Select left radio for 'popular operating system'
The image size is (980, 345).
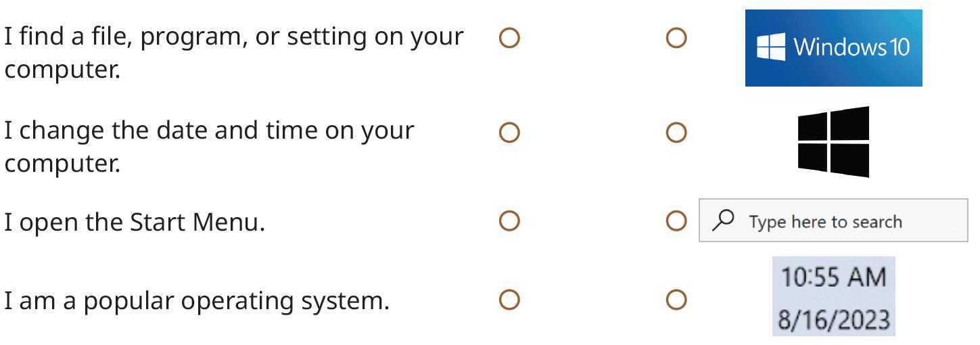coord(509,300)
